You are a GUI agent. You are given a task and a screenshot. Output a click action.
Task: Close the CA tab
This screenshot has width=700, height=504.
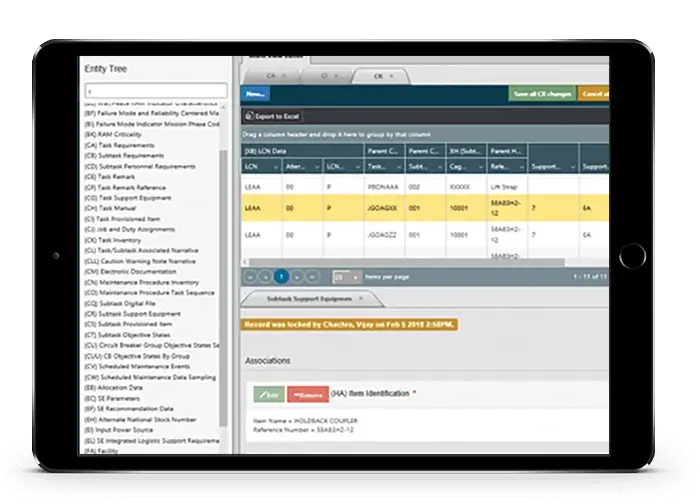click(284, 76)
